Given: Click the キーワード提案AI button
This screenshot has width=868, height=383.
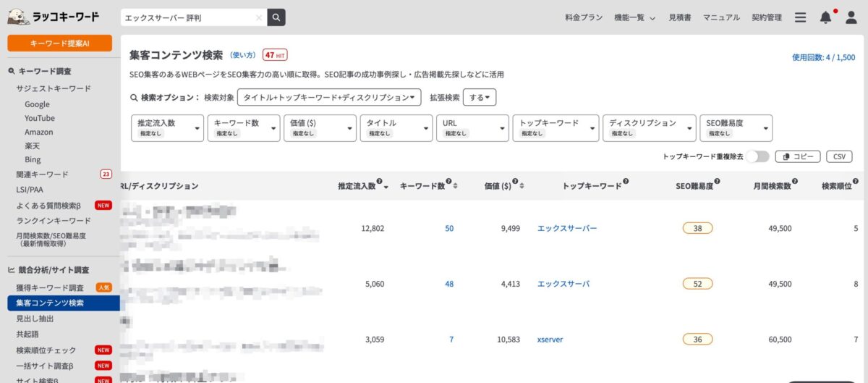Looking at the screenshot, I should point(59,43).
